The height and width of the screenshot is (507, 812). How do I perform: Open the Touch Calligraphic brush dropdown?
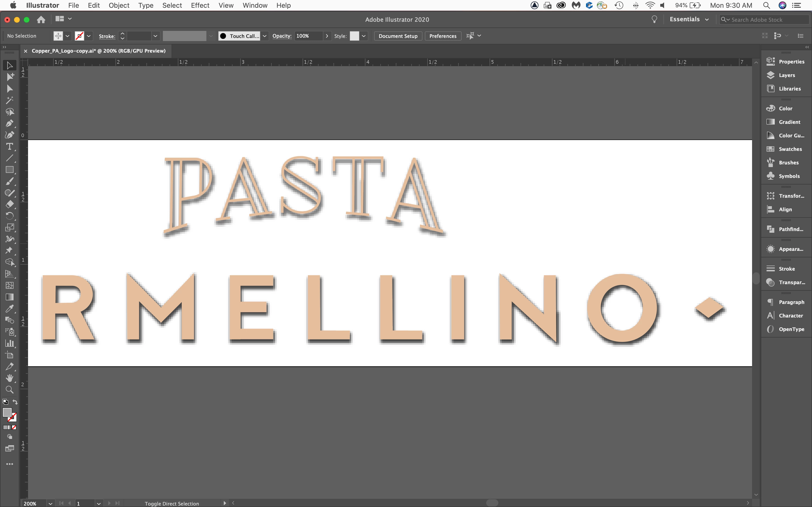[x=264, y=36]
